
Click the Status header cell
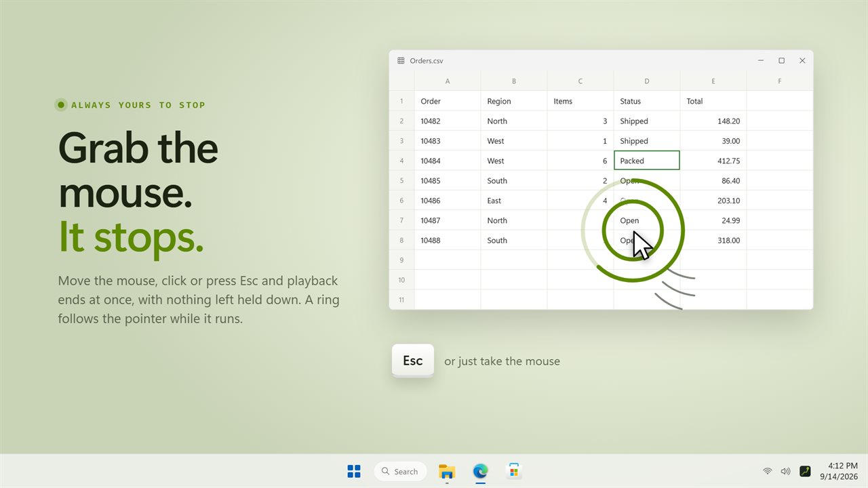pos(647,101)
